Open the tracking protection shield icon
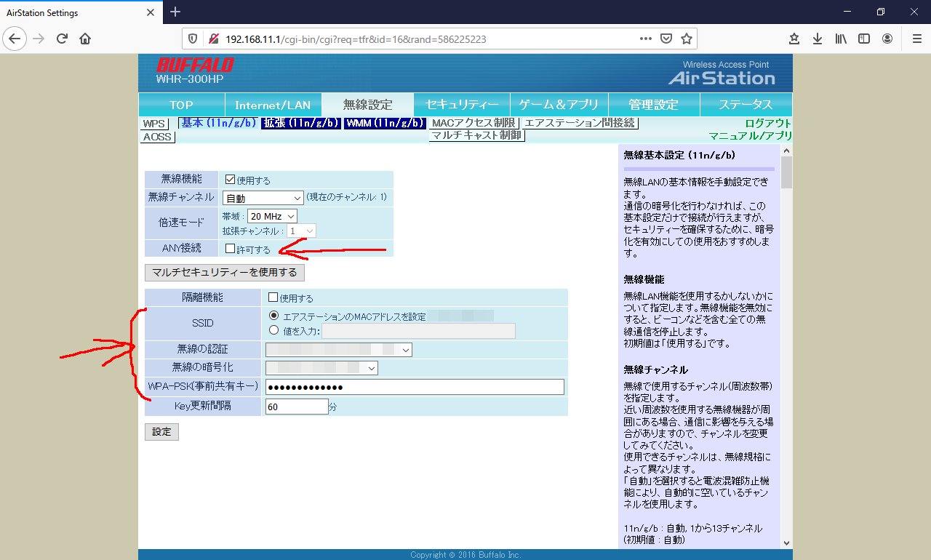 193,39
